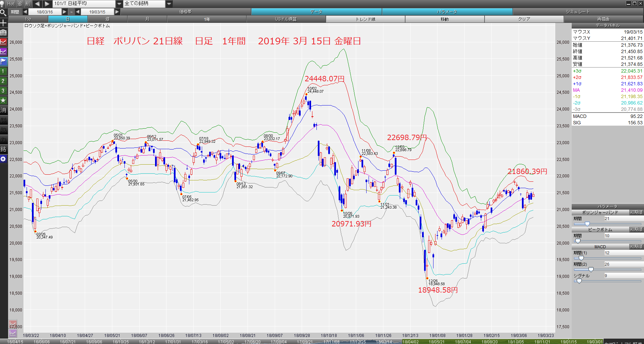Click the 期間 period label button
Viewport: 644px width, 344px height.
15,12
